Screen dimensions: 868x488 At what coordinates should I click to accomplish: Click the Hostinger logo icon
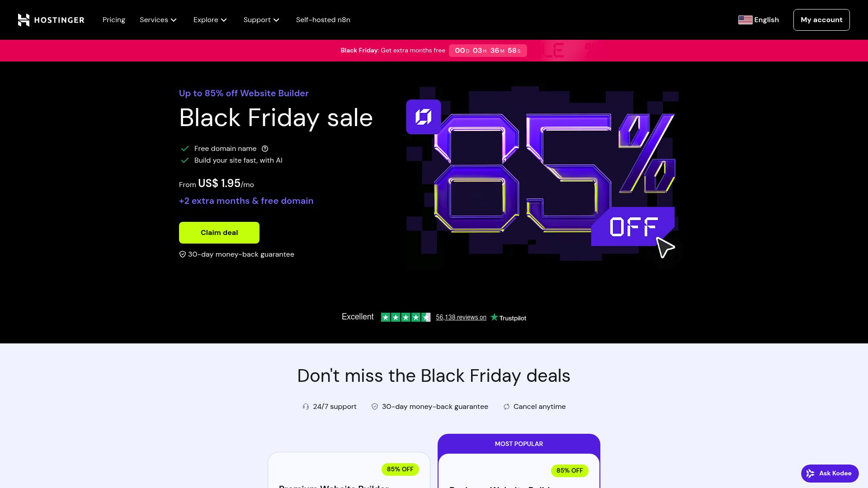(x=24, y=20)
